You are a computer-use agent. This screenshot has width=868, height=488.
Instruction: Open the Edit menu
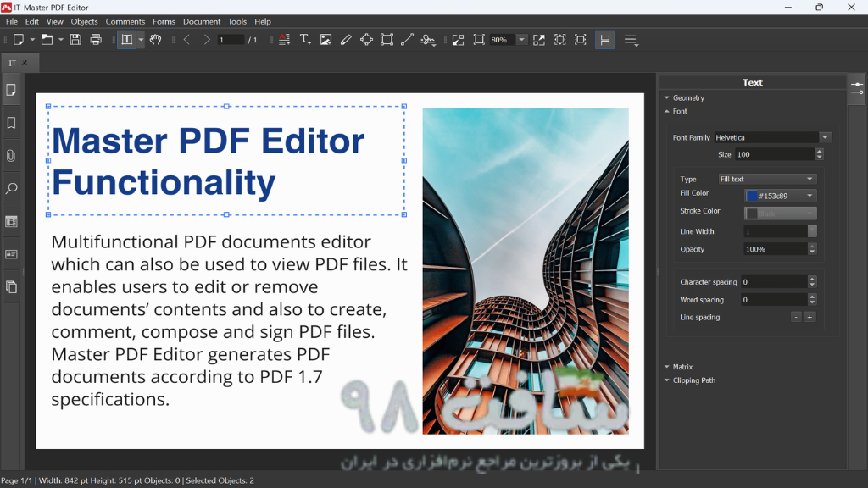tap(32, 21)
